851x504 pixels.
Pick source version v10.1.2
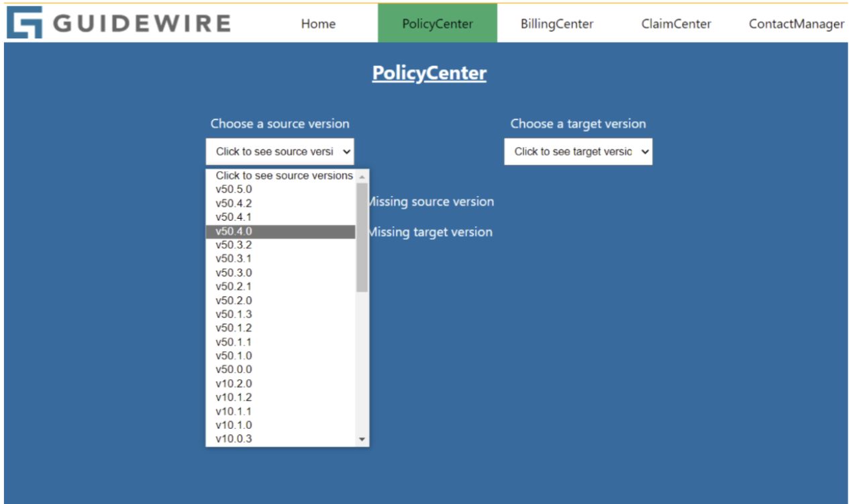(x=281, y=397)
